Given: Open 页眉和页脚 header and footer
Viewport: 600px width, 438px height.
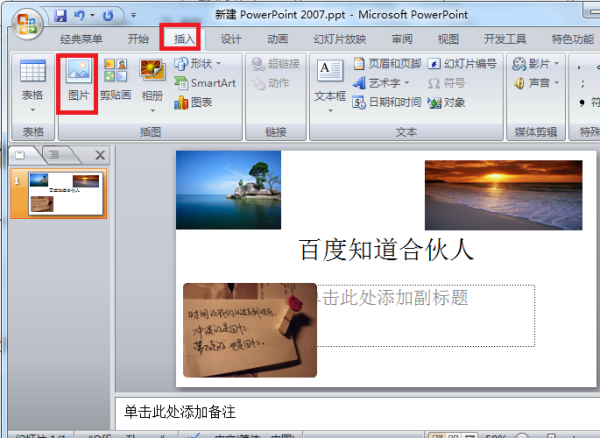Looking at the screenshot, I should coord(387,64).
